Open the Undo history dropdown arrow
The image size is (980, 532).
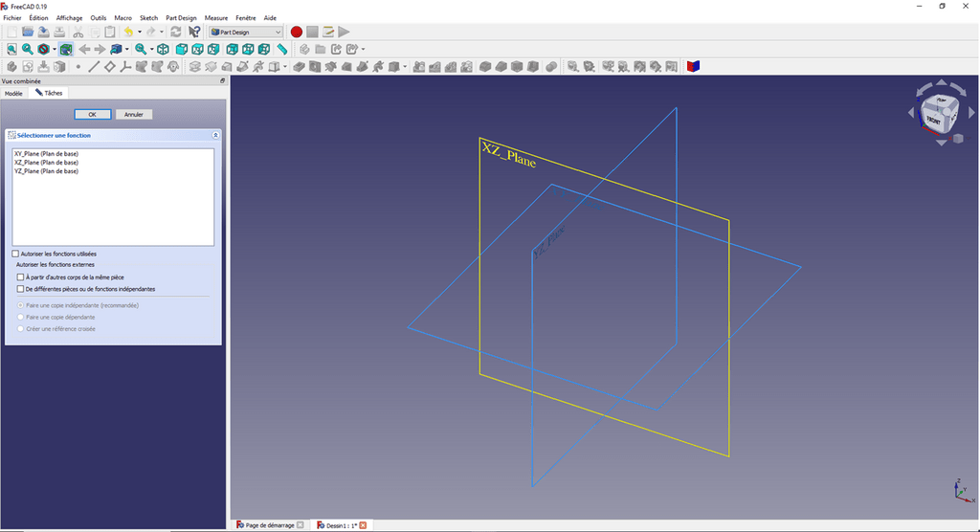click(x=140, y=32)
